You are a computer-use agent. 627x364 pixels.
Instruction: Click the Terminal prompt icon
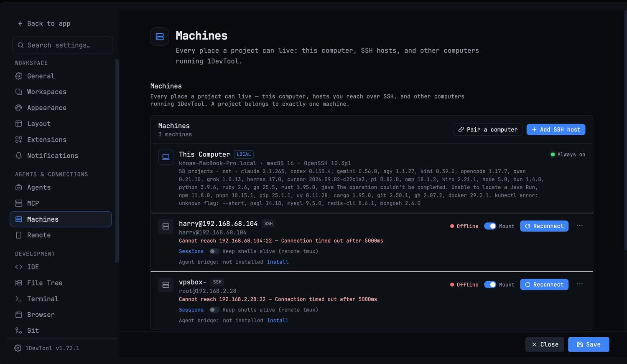pos(18,298)
